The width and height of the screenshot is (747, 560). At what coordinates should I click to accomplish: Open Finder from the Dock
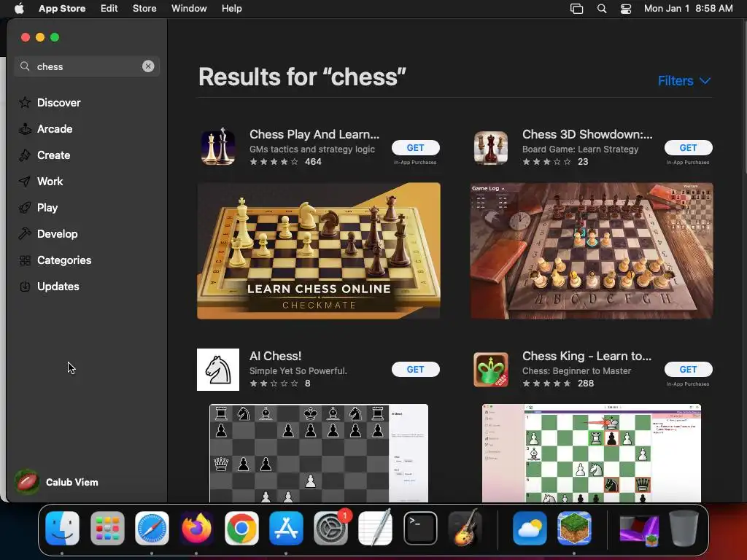tap(63, 529)
